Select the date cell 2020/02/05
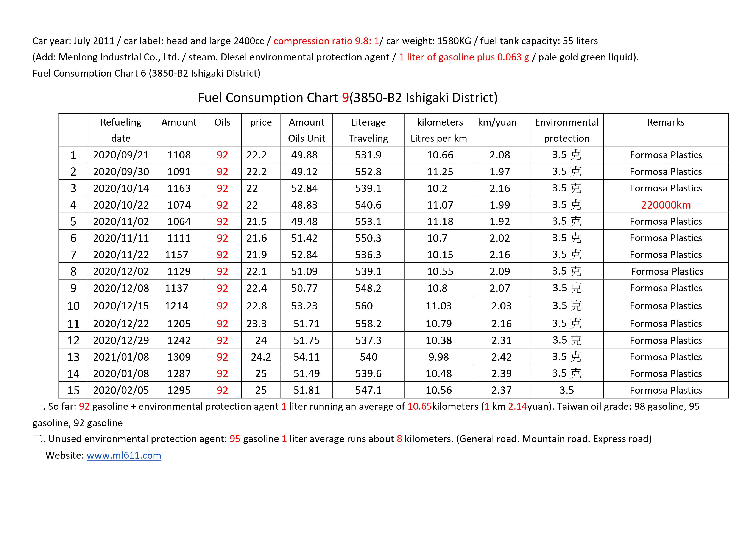 tap(121, 390)
